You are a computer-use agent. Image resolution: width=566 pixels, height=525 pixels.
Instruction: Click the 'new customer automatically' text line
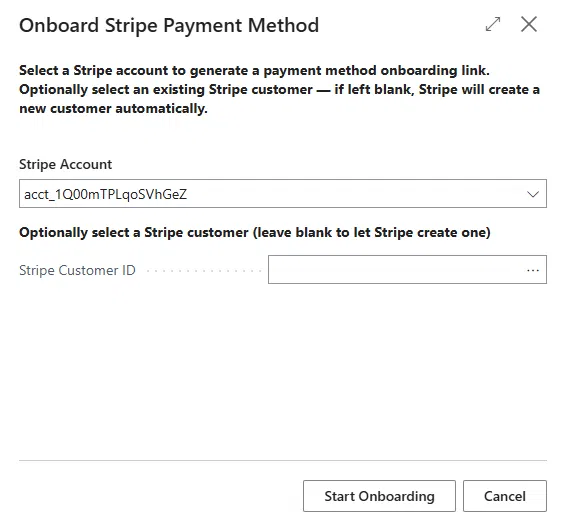(x=113, y=108)
